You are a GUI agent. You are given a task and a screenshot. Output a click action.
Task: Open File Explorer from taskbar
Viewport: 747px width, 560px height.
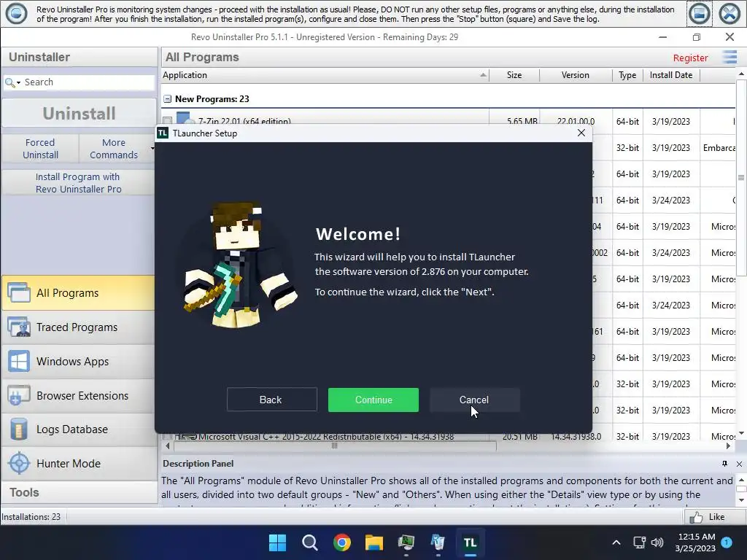[374, 542]
